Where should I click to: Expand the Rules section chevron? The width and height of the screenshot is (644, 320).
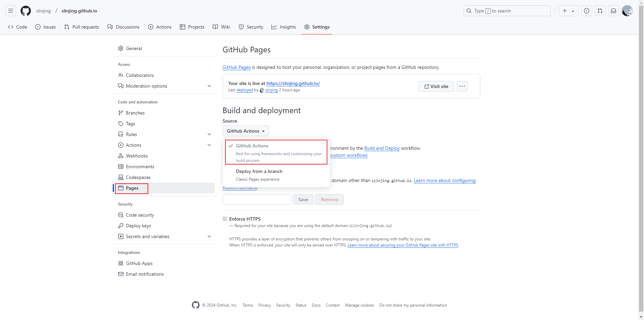[209, 134]
